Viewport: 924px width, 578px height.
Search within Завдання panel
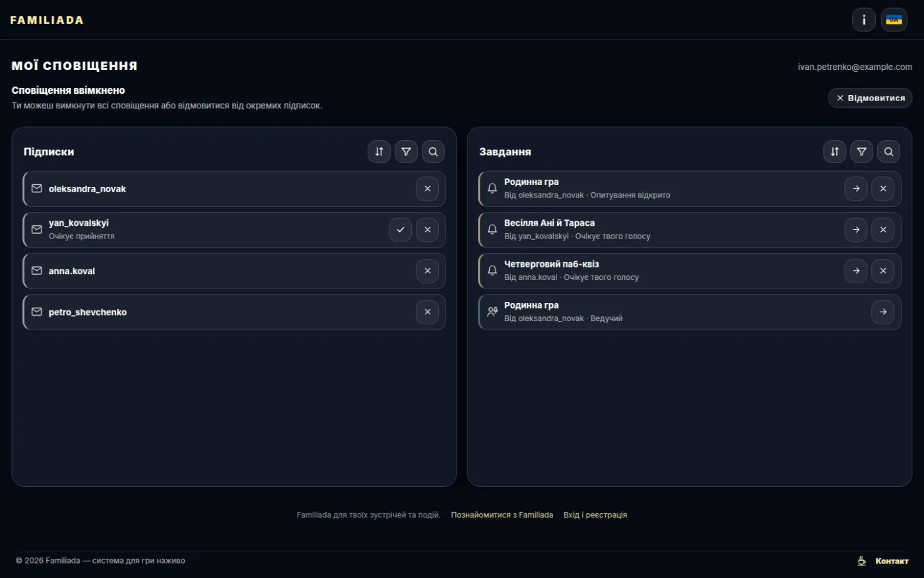point(888,151)
